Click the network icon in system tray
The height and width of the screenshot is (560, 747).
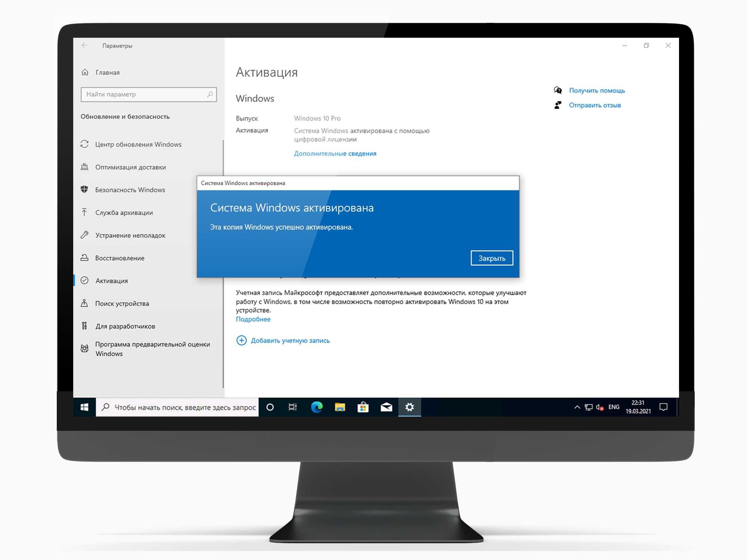click(589, 407)
